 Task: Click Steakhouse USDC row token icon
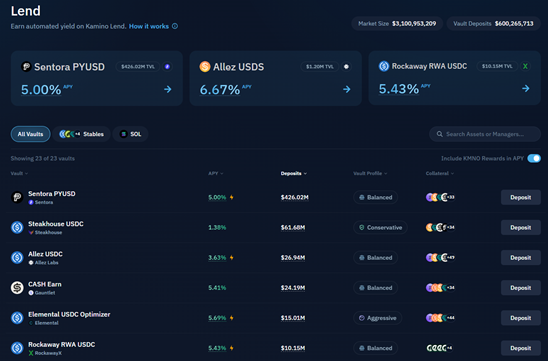[x=17, y=228]
